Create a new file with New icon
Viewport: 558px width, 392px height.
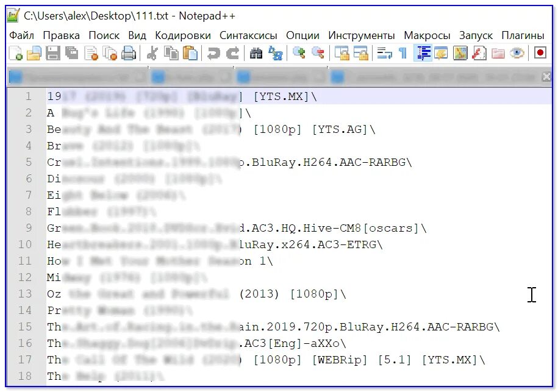(x=16, y=54)
